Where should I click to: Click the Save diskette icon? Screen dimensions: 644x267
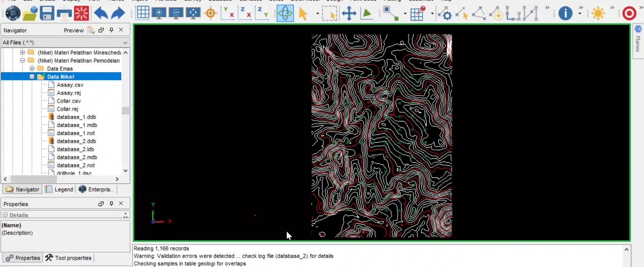coord(47,13)
